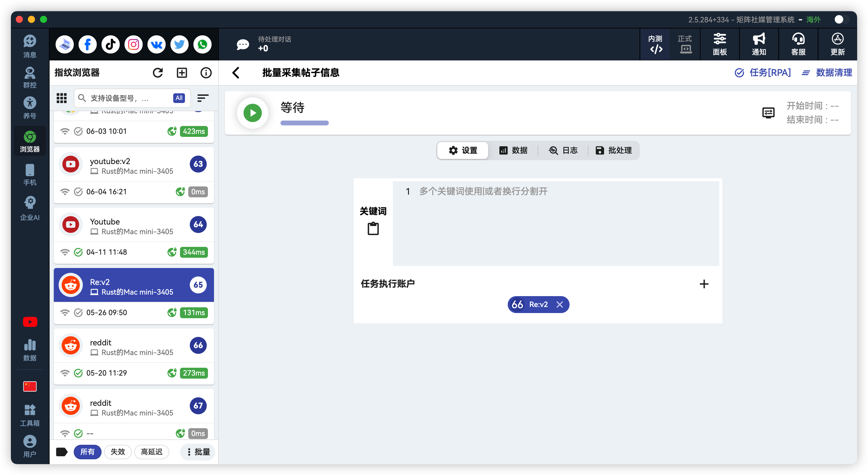The width and height of the screenshot is (868, 475).
Task: Open the 群控 group control section
Action: click(30, 77)
